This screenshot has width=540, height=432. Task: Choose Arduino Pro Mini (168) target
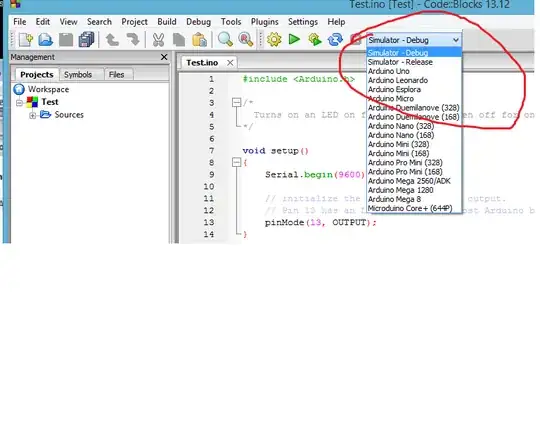click(414, 172)
